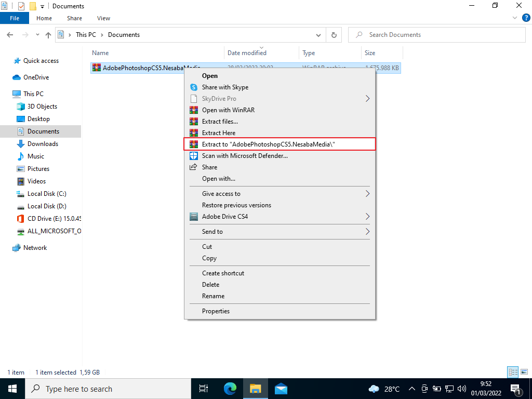Click the Refresh button
This screenshot has height=399, width=532.
pos(334,35)
